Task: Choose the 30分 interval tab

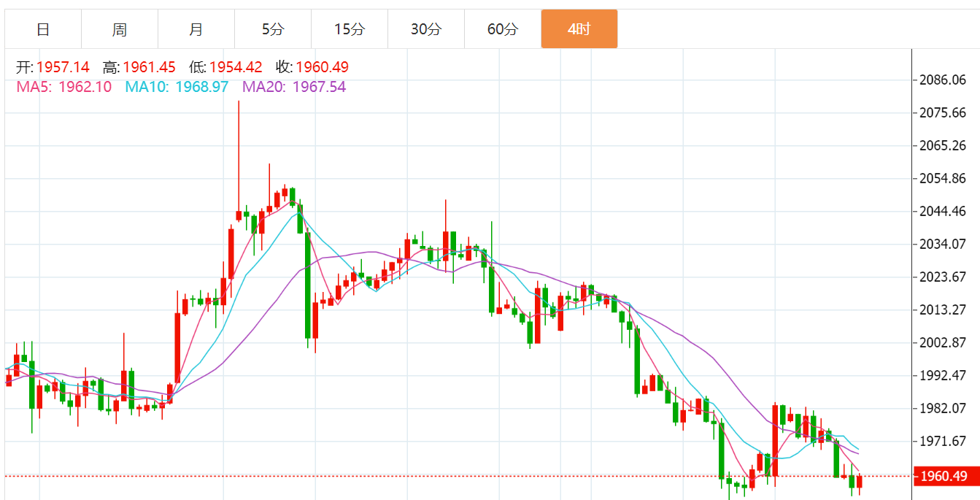Action: point(426,29)
